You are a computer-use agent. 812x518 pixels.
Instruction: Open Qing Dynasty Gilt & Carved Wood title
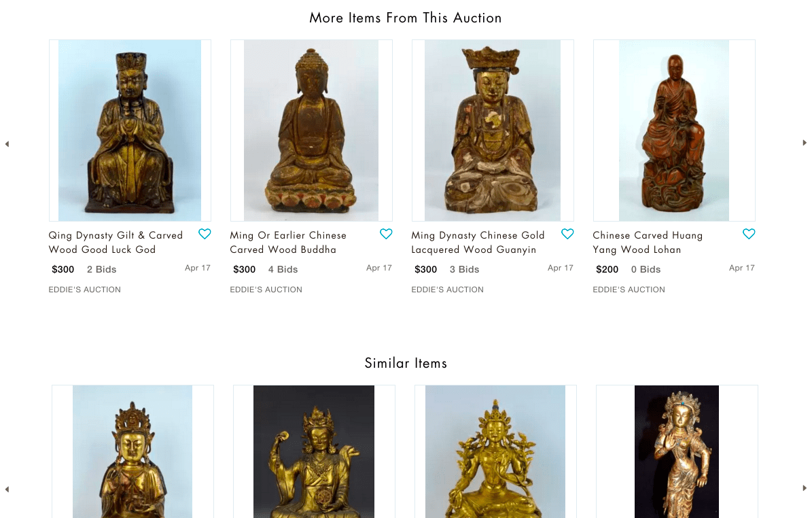tap(116, 243)
